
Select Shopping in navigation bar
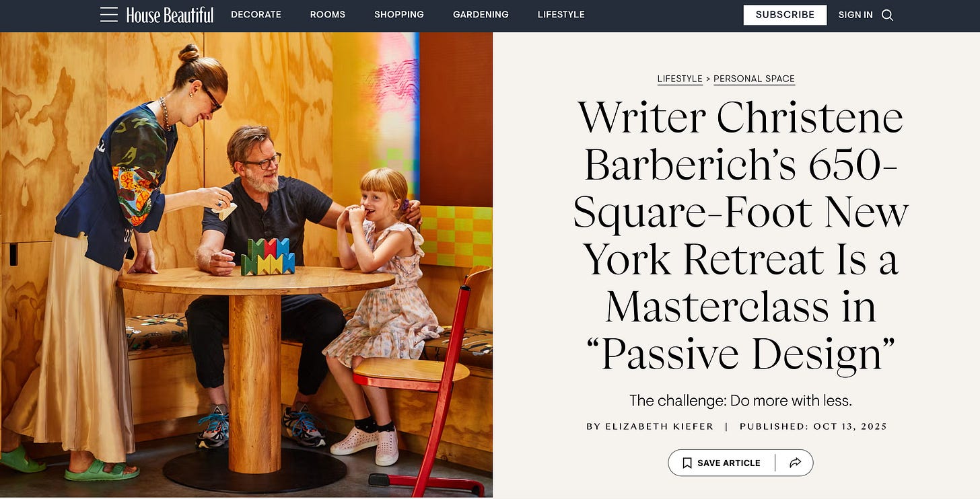(399, 15)
